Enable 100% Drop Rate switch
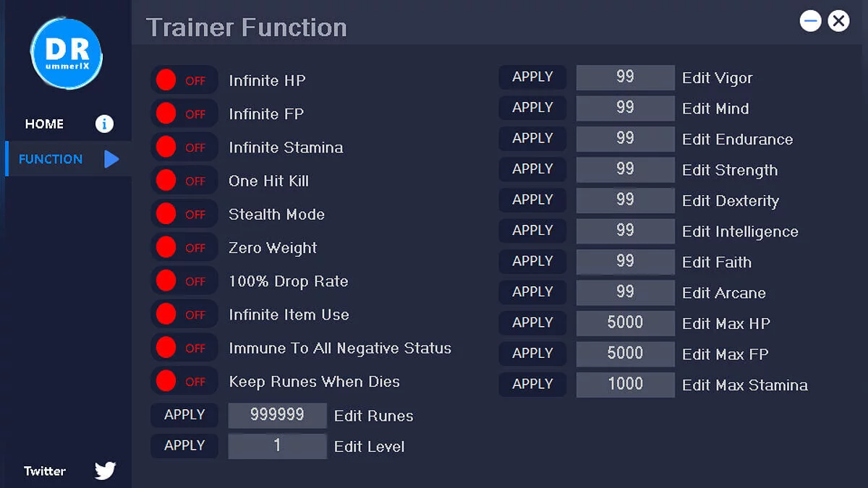This screenshot has height=488, width=868. point(183,281)
